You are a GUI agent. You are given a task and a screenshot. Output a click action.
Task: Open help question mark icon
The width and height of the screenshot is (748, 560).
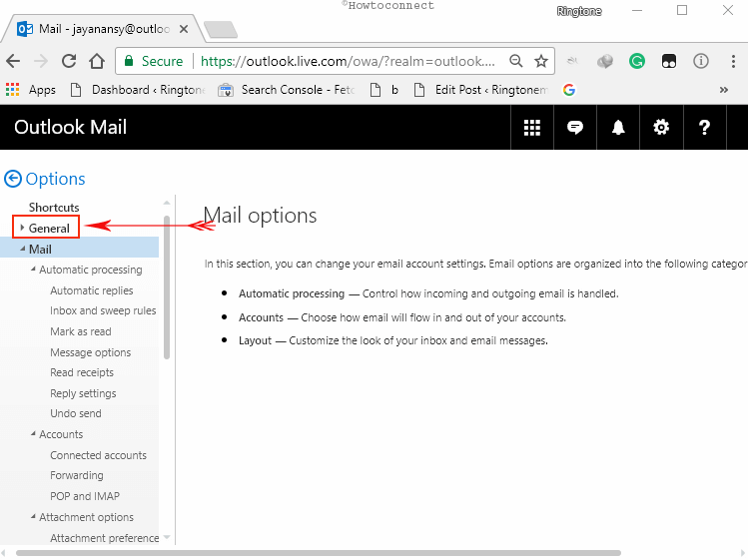704,128
